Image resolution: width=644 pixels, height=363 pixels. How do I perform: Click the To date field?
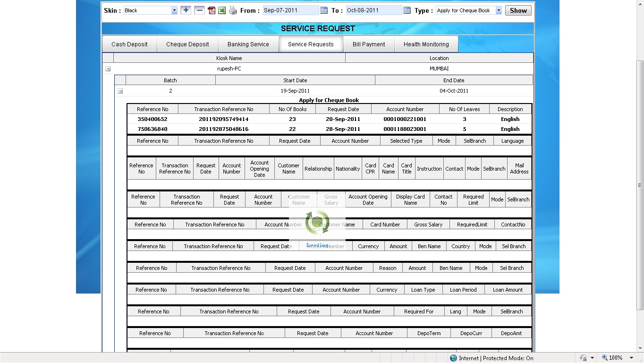[374, 10]
